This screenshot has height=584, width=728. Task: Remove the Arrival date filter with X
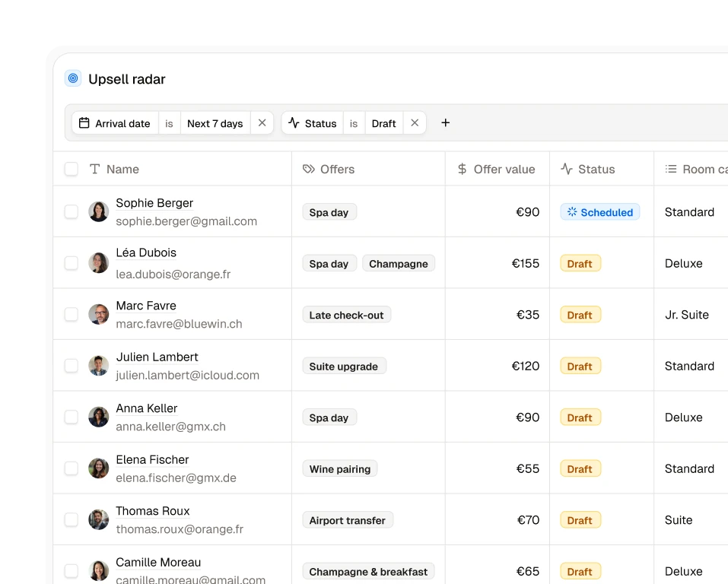tap(262, 122)
